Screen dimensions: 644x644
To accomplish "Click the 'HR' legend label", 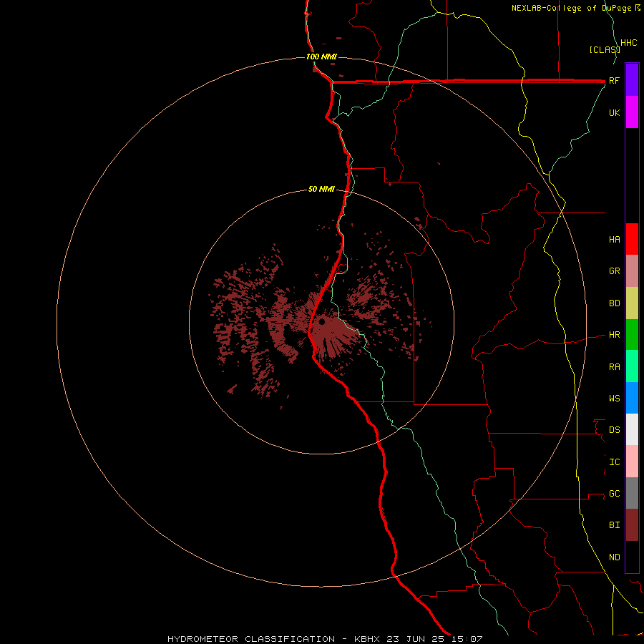I will (614, 335).
